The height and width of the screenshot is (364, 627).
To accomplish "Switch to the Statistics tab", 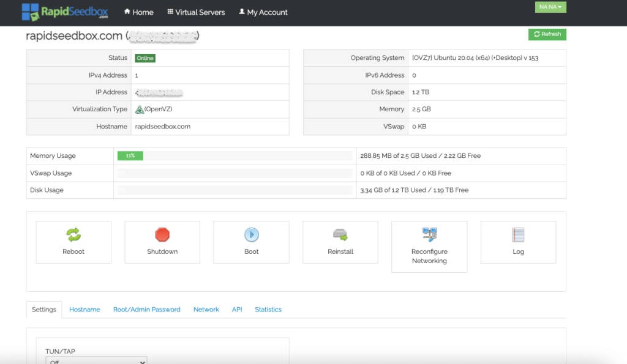I will point(268,310).
